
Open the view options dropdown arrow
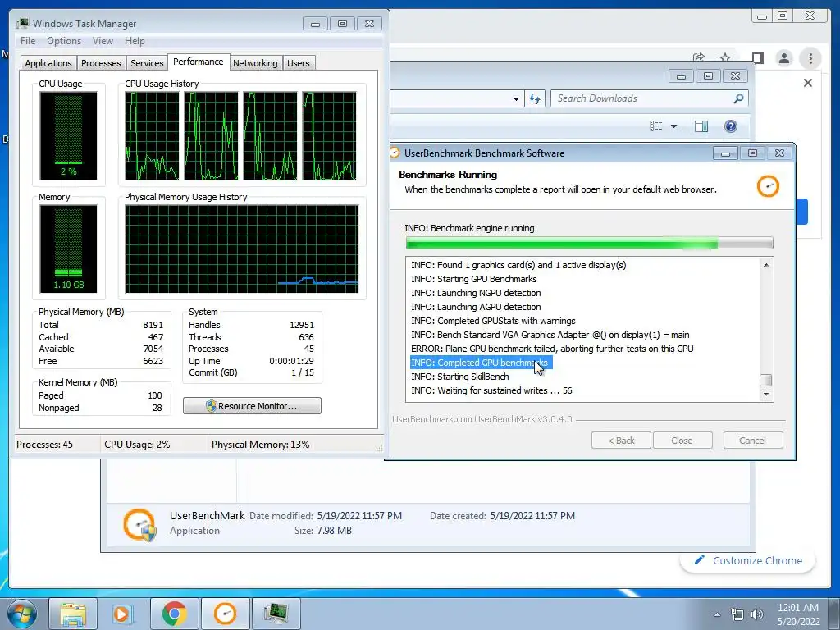pyautogui.click(x=674, y=126)
